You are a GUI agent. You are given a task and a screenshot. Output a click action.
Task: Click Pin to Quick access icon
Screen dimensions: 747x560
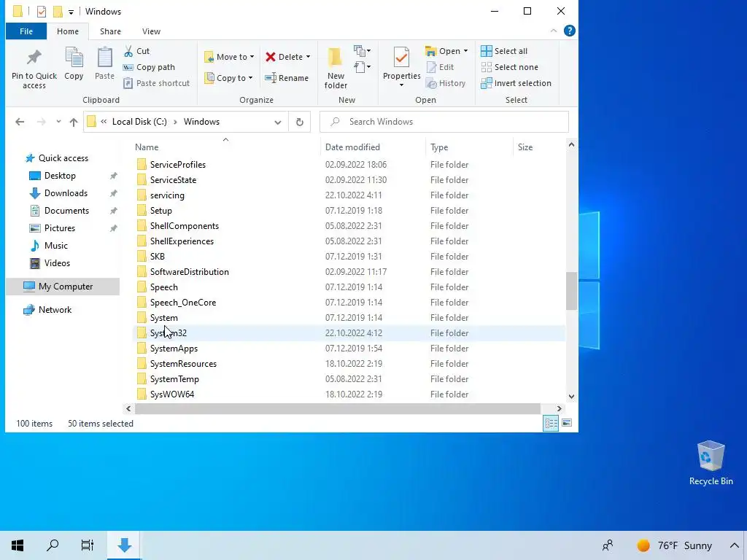pos(34,68)
